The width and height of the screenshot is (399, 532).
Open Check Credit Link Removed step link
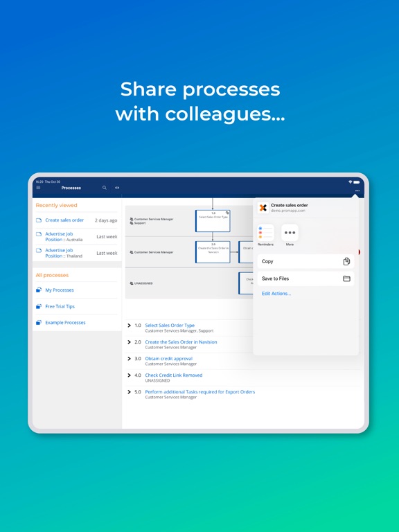174,375
